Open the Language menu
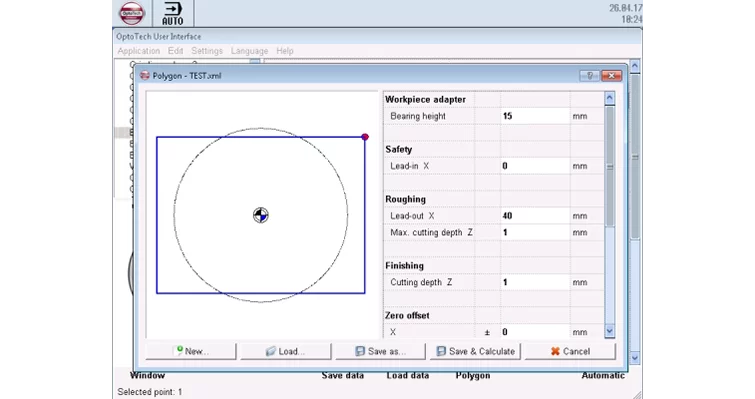This screenshot has width=755, height=399. tap(249, 51)
